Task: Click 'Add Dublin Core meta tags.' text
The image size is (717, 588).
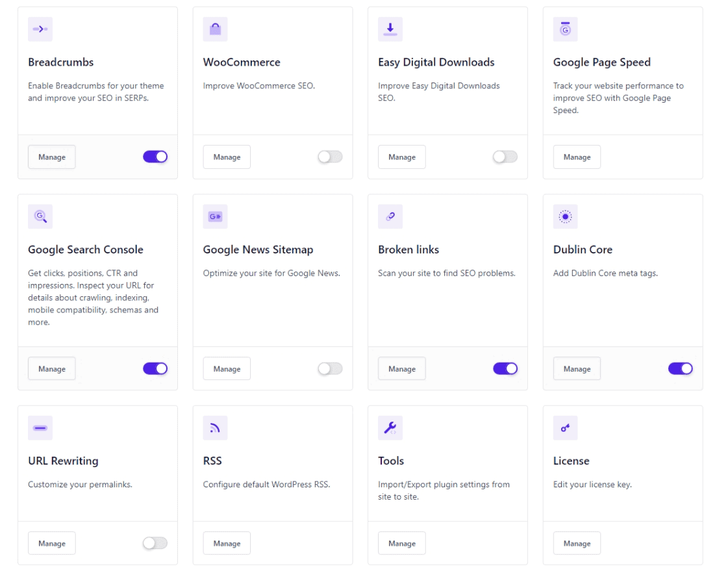Action: click(605, 274)
